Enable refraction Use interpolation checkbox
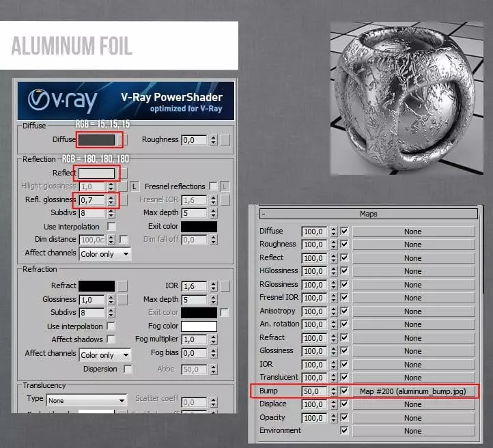 [111, 326]
